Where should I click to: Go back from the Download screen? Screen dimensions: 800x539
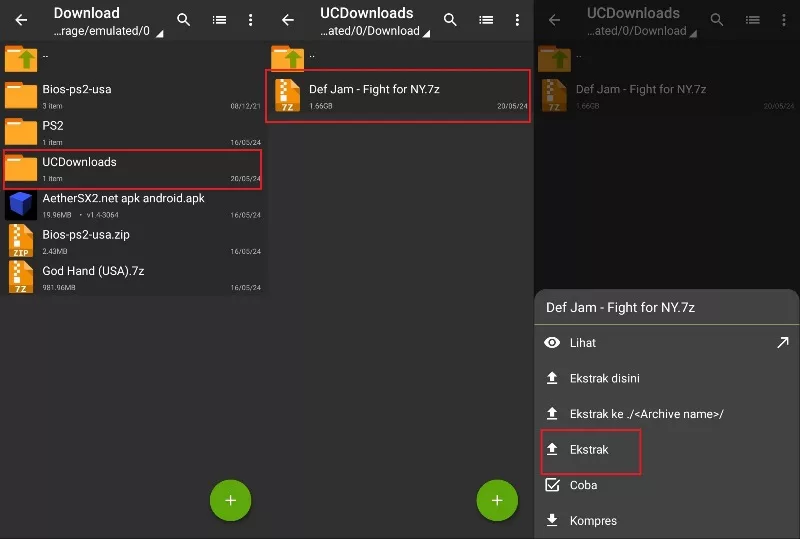pos(21,20)
